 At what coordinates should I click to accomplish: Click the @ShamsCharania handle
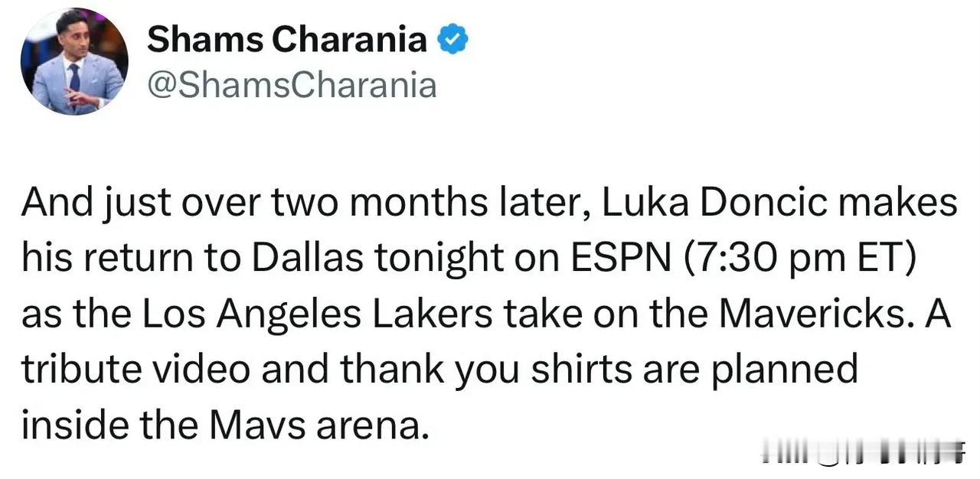[291, 85]
